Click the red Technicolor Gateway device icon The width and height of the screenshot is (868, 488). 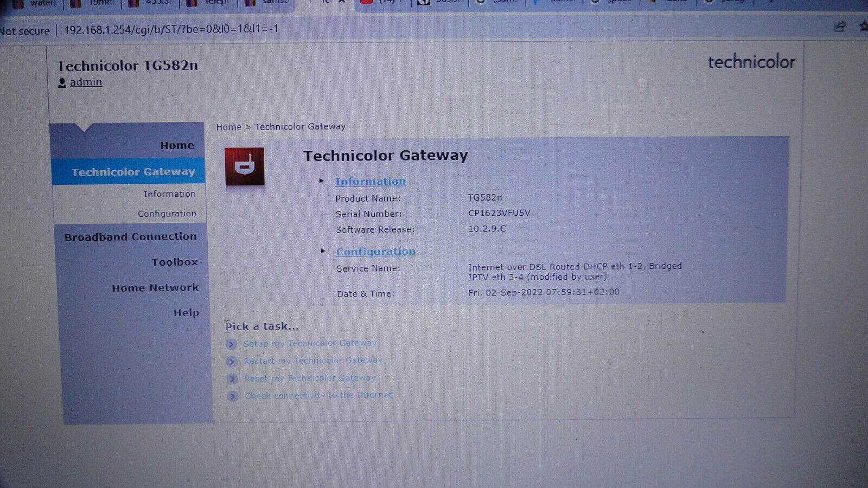click(x=244, y=166)
